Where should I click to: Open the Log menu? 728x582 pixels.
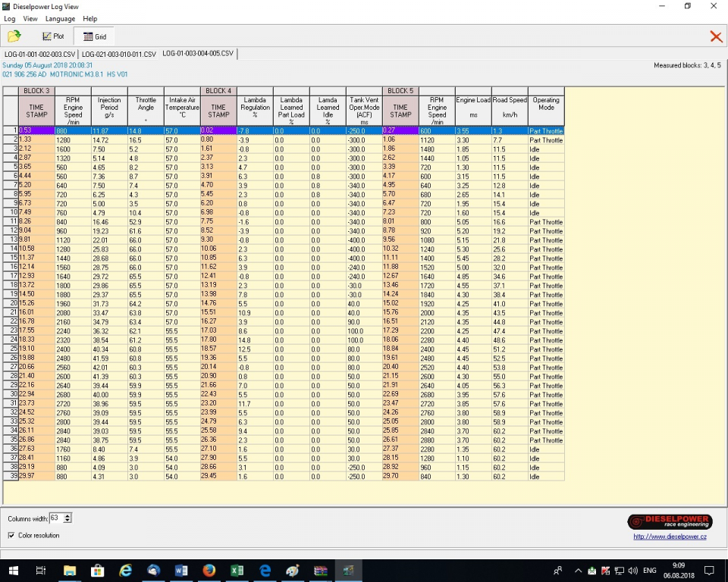click(10, 18)
